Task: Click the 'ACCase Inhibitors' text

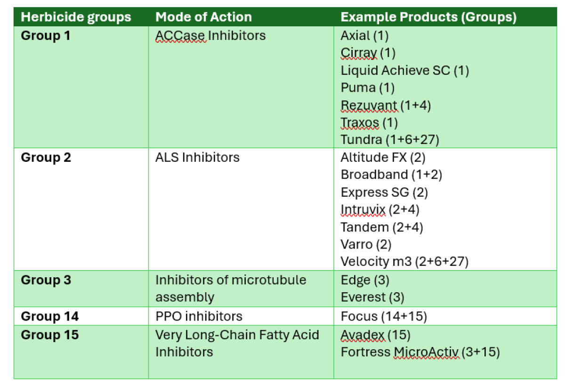Action: [x=210, y=35]
